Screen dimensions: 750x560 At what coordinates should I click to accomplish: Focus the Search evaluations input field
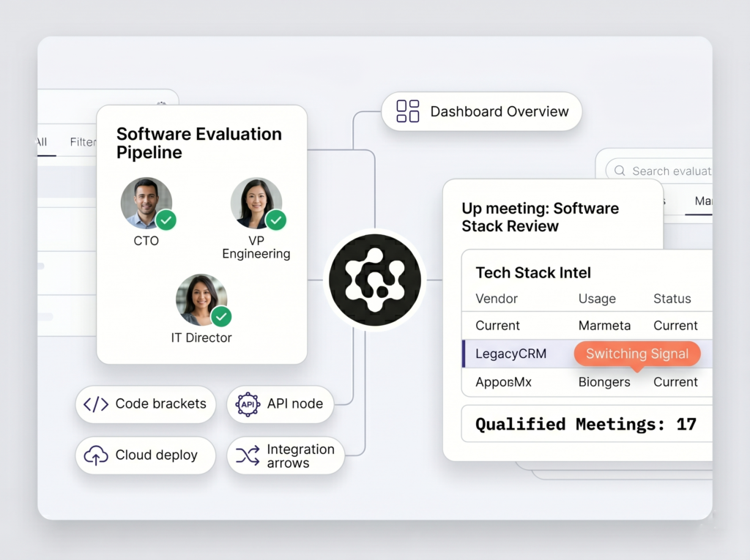click(x=659, y=171)
